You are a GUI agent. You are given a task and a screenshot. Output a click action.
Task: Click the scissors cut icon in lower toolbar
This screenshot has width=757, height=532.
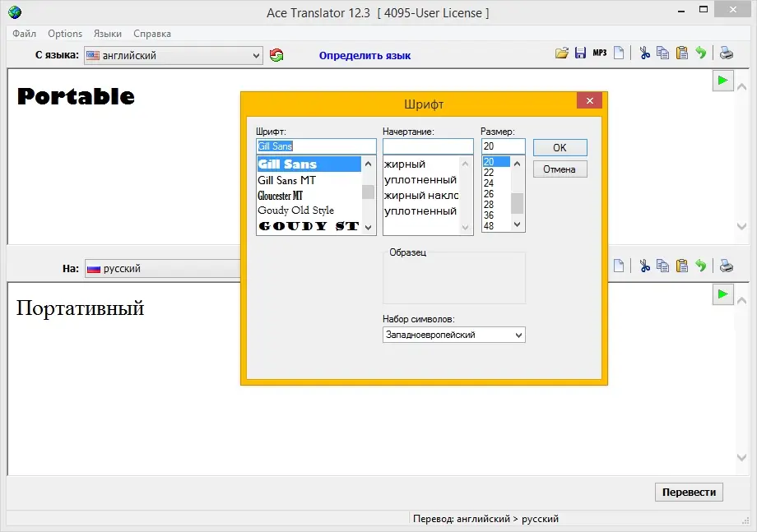click(644, 266)
